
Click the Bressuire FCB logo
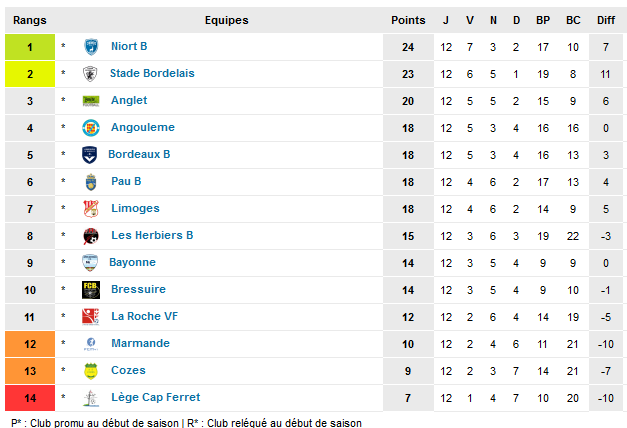[x=91, y=290]
